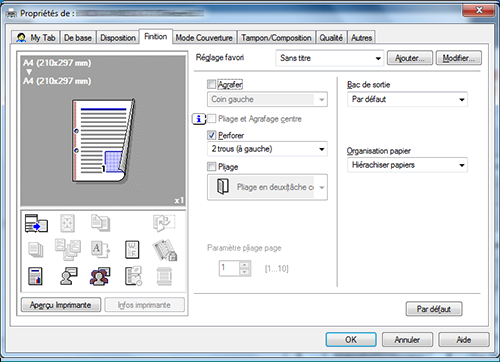Open the Pliage en deux fold type dropdown
Image resolution: width=500 pixels, height=362 pixels.
click(x=267, y=187)
